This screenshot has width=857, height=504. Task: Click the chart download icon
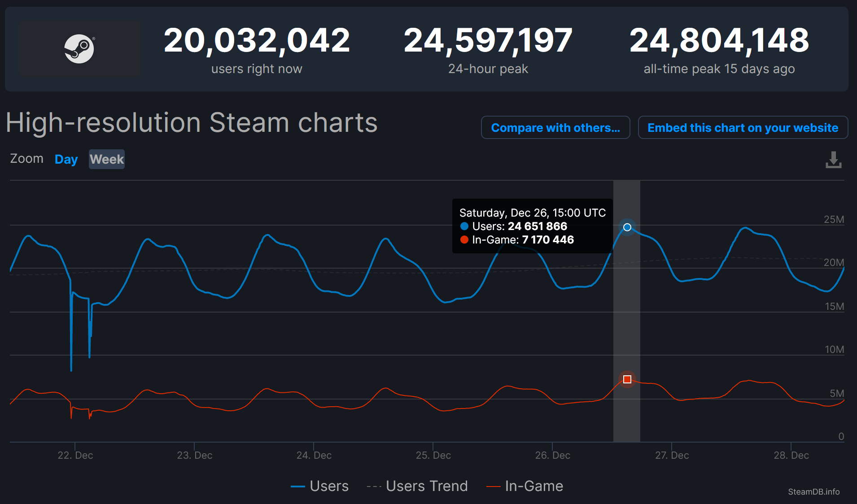(834, 160)
